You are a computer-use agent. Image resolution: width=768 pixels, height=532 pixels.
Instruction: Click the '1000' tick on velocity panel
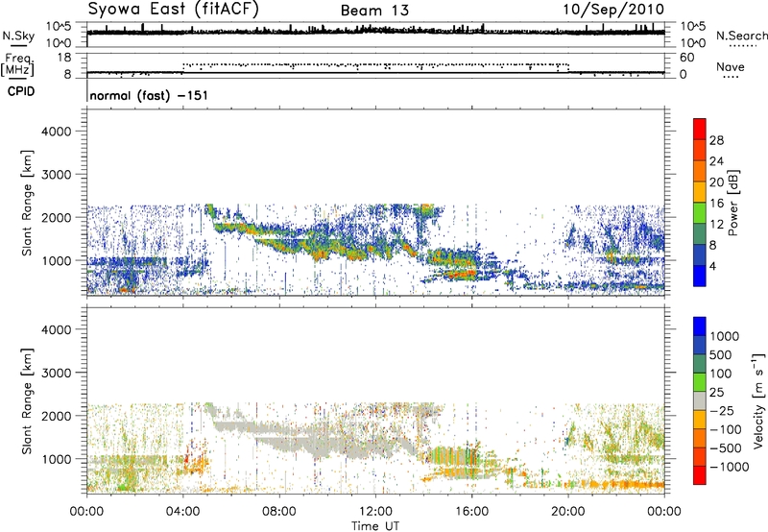click(56, 459)
